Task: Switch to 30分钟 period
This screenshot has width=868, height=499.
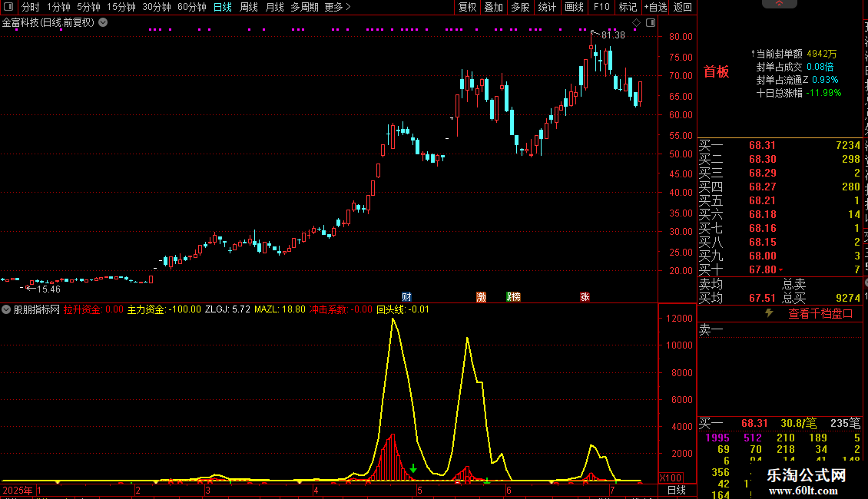Action: pyautogui.click(x=157, y=7)
